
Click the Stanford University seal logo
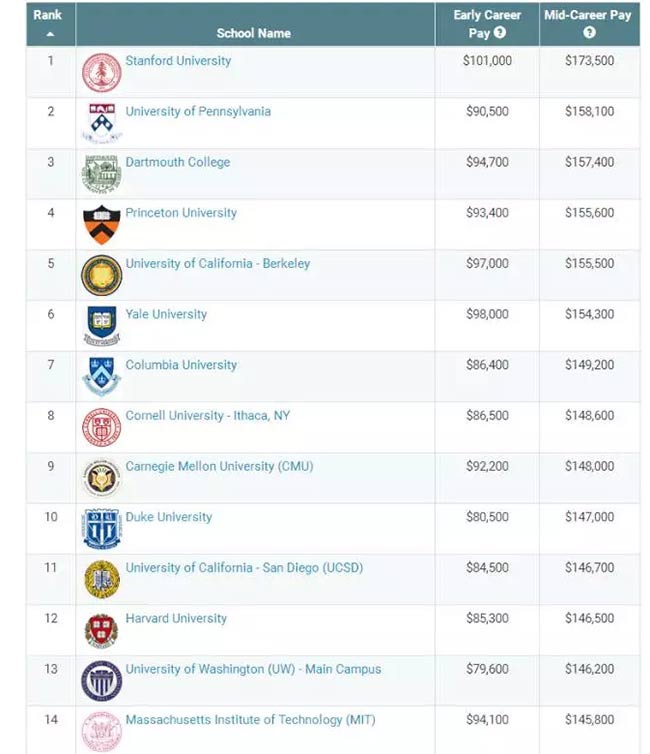[x=101, y=73]
